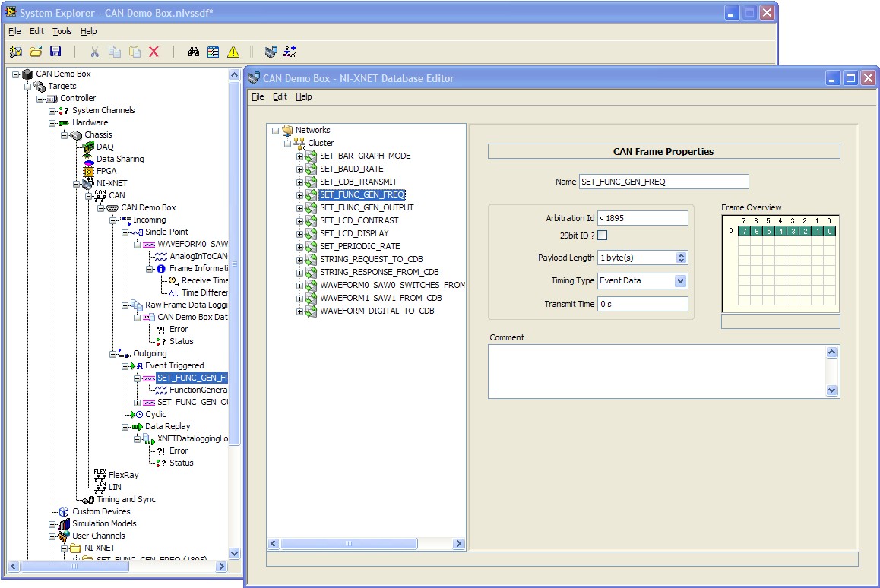This screenshot has height=588, width=880.
Task: Click the Custom Devices cube icon
Action: point(64,512)
